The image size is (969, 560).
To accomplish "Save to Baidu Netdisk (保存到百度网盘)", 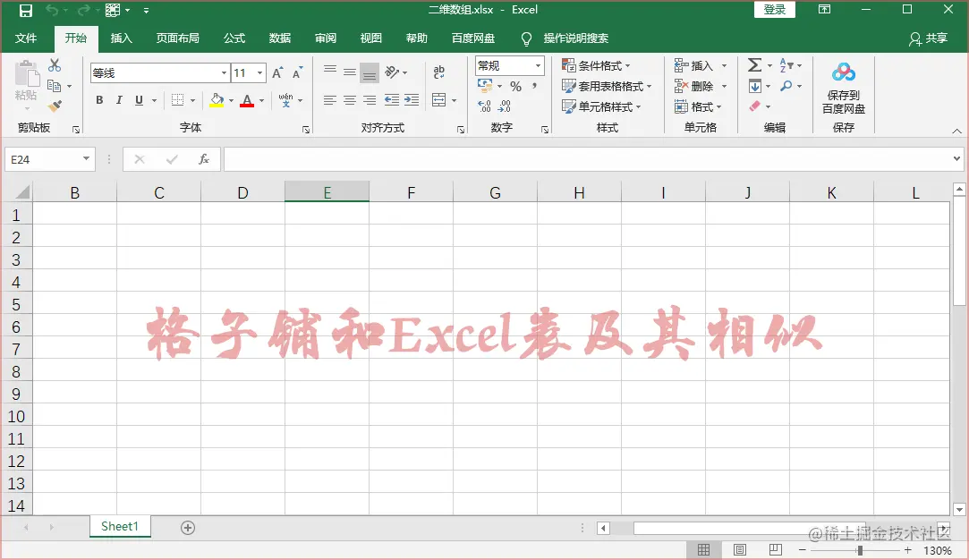I will click(844, 88).
